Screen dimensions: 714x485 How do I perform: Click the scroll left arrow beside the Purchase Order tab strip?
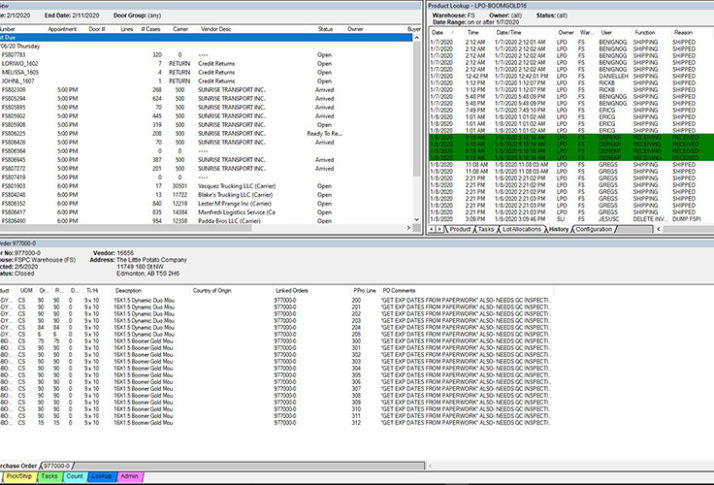tap(430, 465)
